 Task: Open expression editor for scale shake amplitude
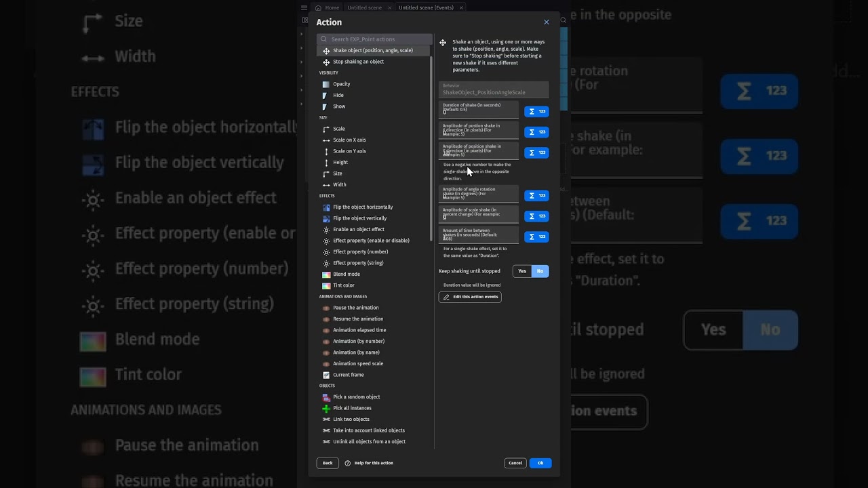click(x=536, y=216)
